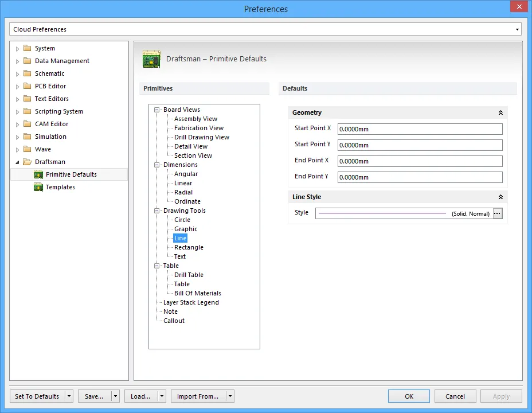Expand the System tree node
Screen dimensions: 532x413
[x=17, y=49]
